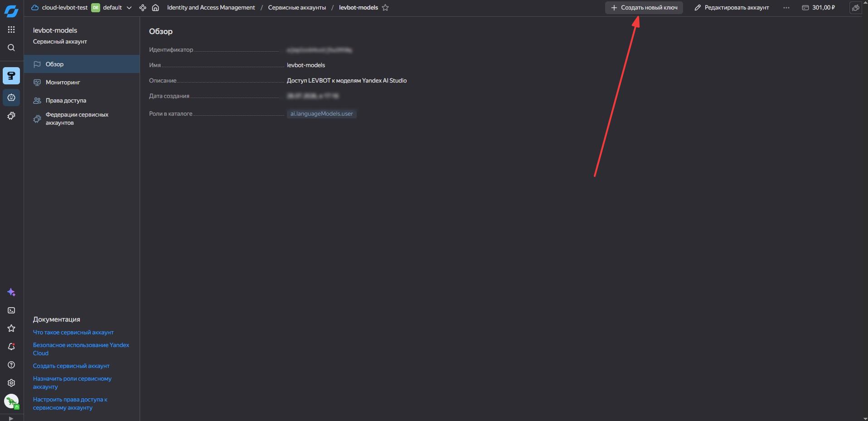Viewport: 868px width, 421px height.
Task: Open settings gear in the left rail
Action: click(11, 383)
